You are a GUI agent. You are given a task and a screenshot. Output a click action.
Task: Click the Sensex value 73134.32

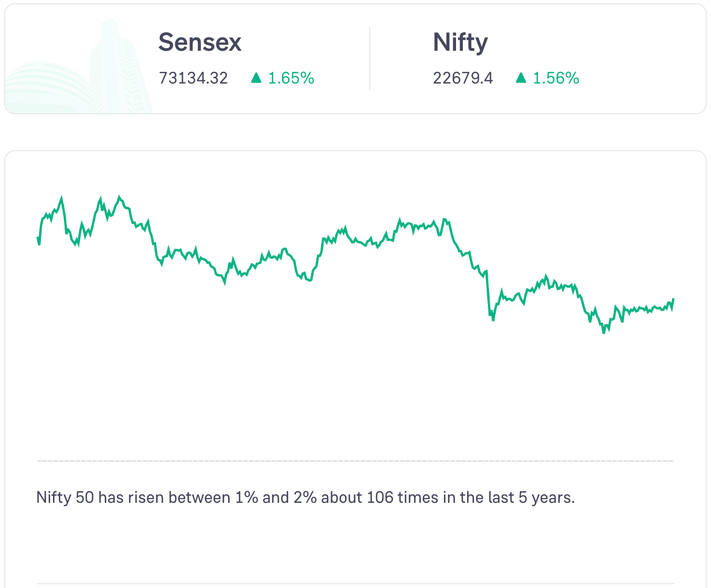pyautogui.click(x=193, y=78)
